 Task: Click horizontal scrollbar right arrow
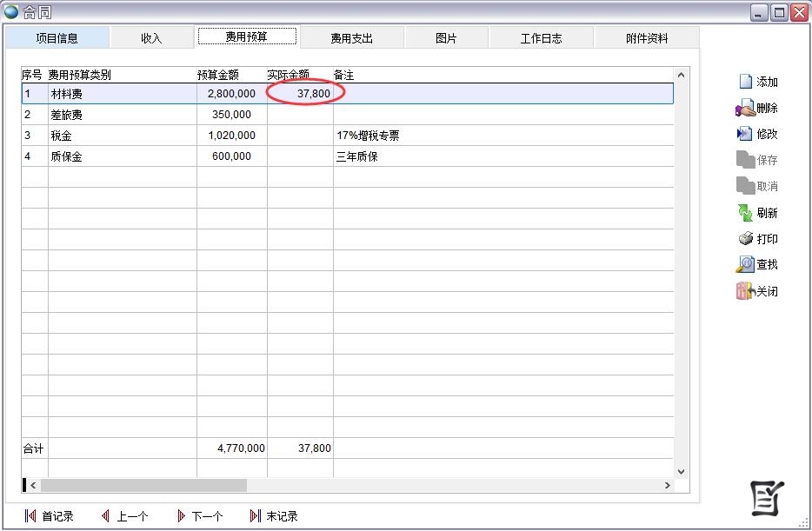pyautogui.click(x=668, y=485)
